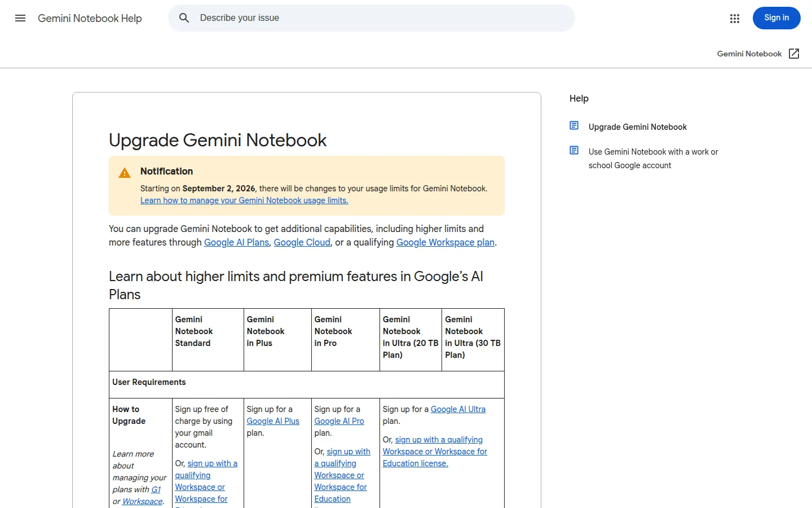812x508 pixels.
Task: Click article icon beside work or school account
Action: [574, 150]
